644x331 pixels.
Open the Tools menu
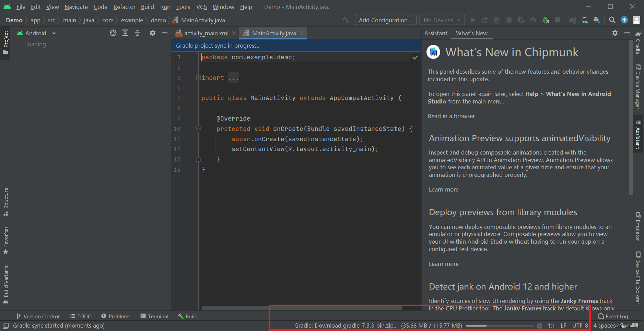tap(183, 7)
